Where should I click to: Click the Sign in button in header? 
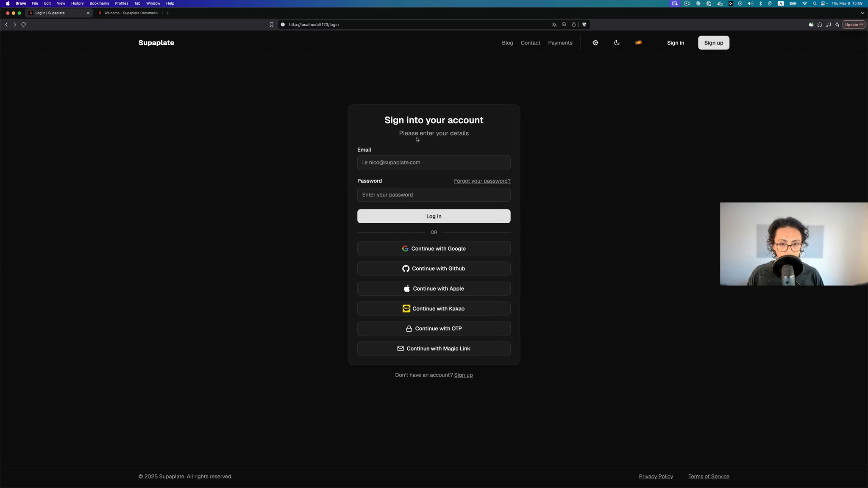[675, 43]
